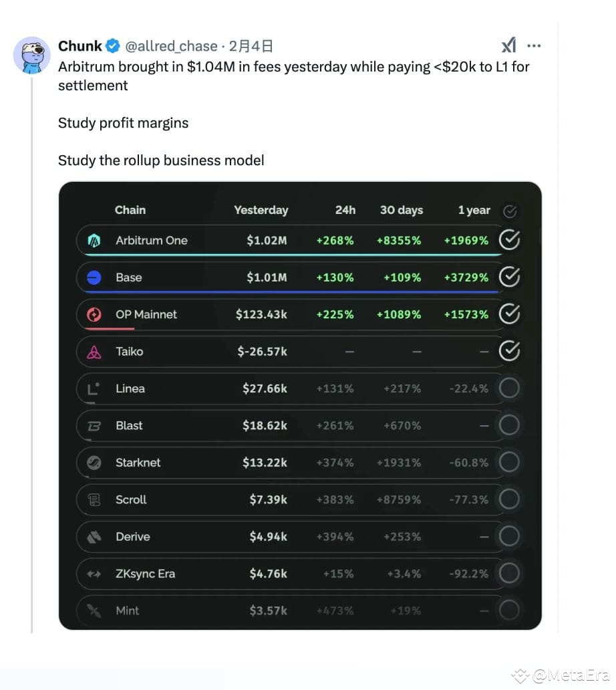Image resolution: width=616 pixels, height=690 pixels.
Task: Click the OP Mainnet chain logo
Action: (x=94, y=315)
